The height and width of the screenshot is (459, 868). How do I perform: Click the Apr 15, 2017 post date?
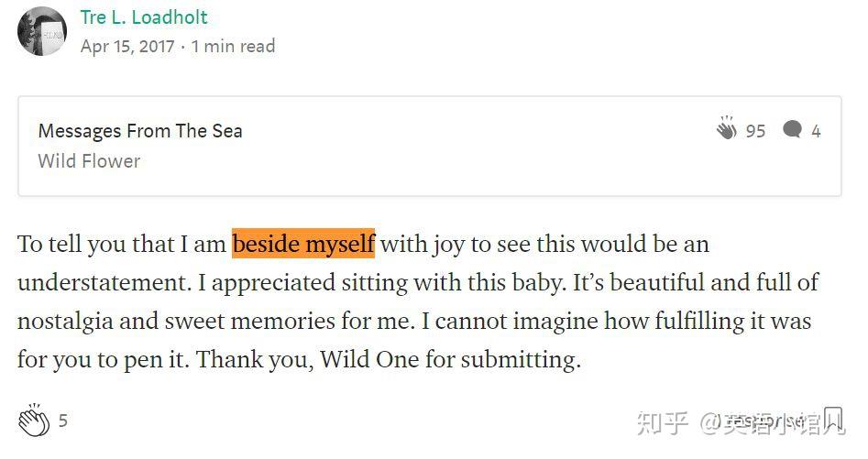[127, 46]
